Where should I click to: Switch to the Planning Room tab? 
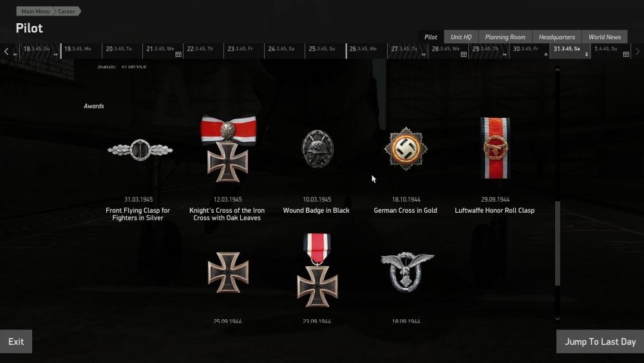point(505,37)
